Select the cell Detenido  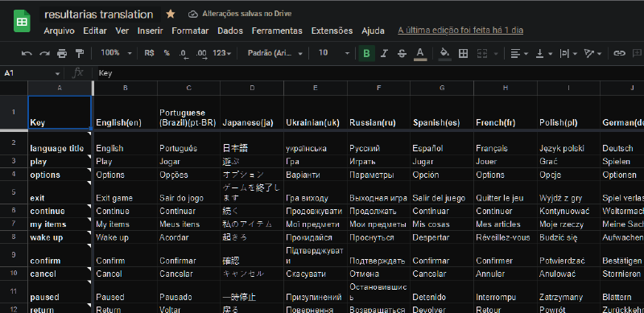click(x=442, y=291)
